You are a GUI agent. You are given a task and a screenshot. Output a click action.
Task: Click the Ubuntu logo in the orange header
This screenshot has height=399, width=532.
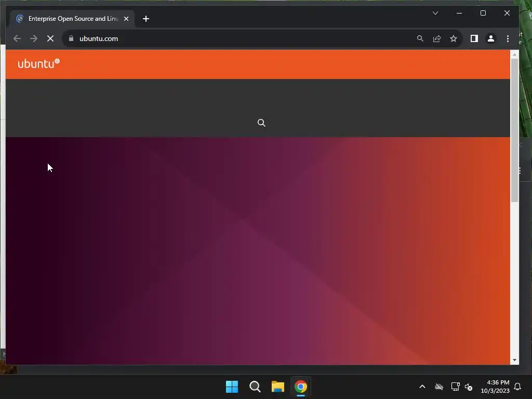[x=38, y=63]
